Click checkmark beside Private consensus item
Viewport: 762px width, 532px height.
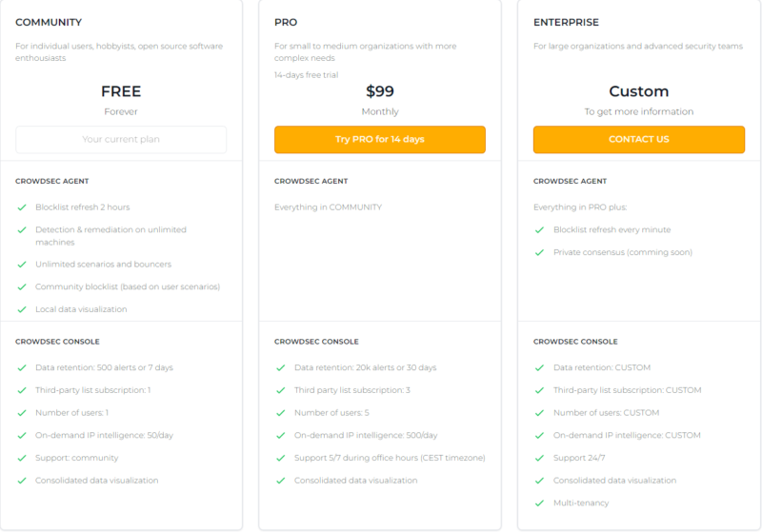coord(539,252)
